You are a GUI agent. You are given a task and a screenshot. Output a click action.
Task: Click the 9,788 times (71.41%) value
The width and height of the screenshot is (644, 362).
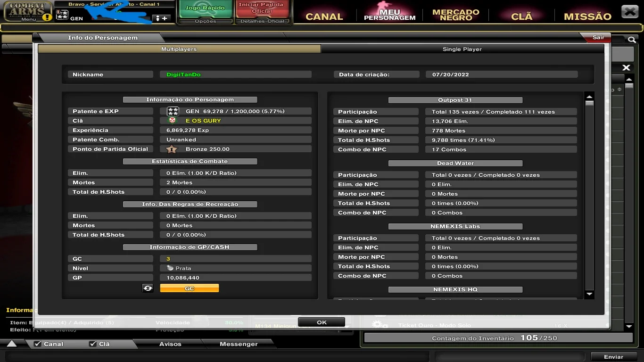click(463, 140)
